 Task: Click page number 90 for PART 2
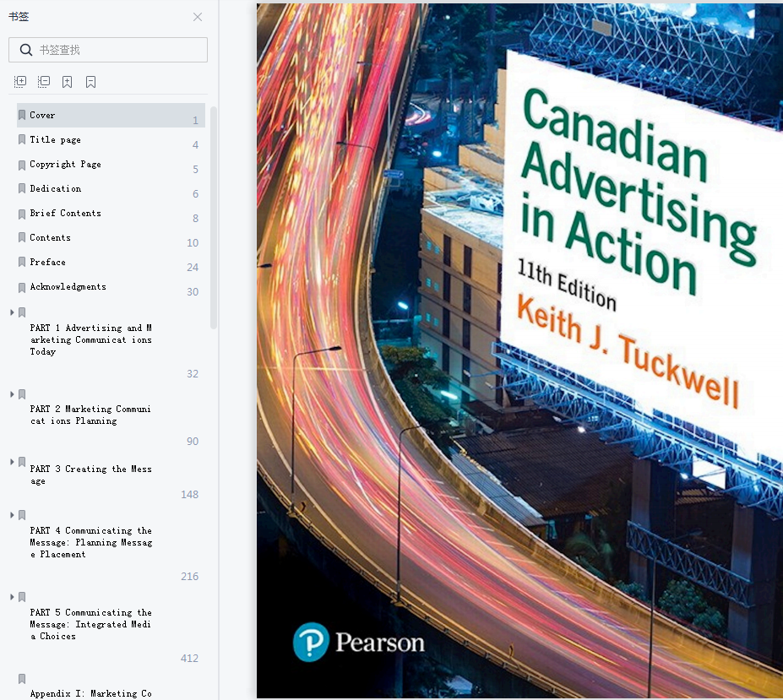click(x=193, y=442)
